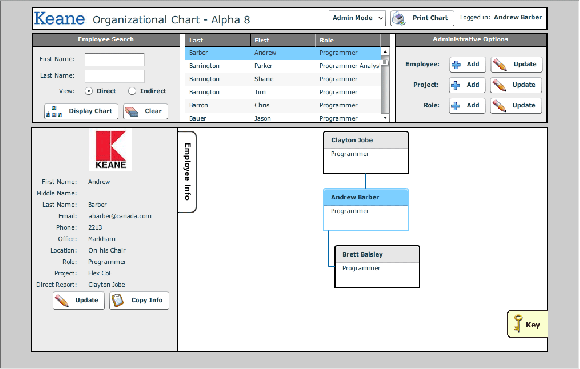Select the Clayton Jobe chart node
Screen dimensions: 580x369
click(366, 153)
